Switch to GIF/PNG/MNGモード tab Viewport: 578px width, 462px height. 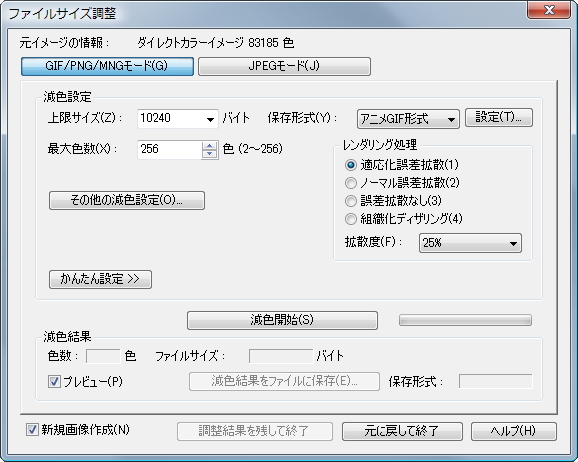107,66
